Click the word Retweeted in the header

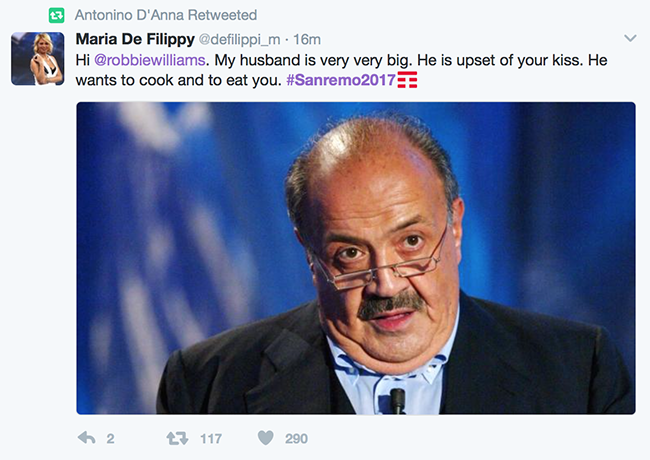pyautogui.click(x=224, y=16)
